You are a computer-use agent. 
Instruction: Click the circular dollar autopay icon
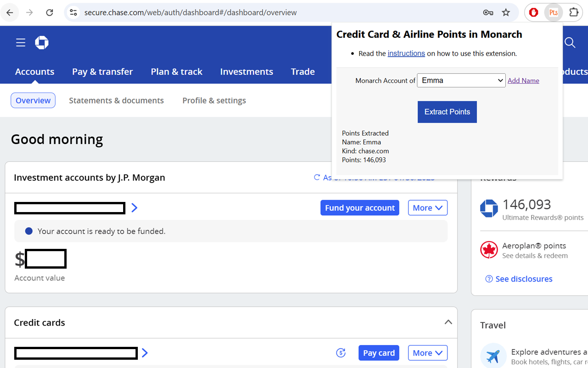tap(341, 353)
